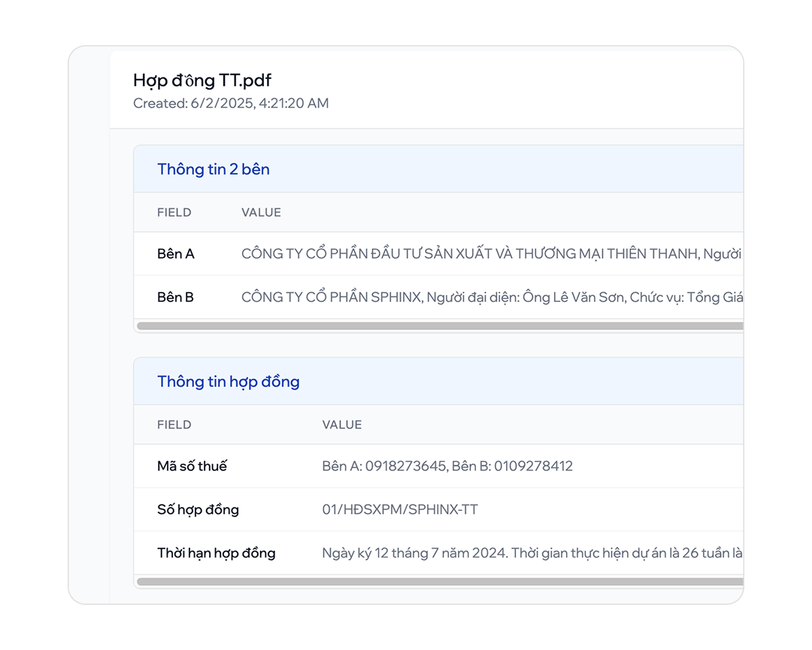Select the Thời hạn hợp đồng field label
The width and height of the screenshot is (812, 650).
pyautogui.click(x=217, y=553)
